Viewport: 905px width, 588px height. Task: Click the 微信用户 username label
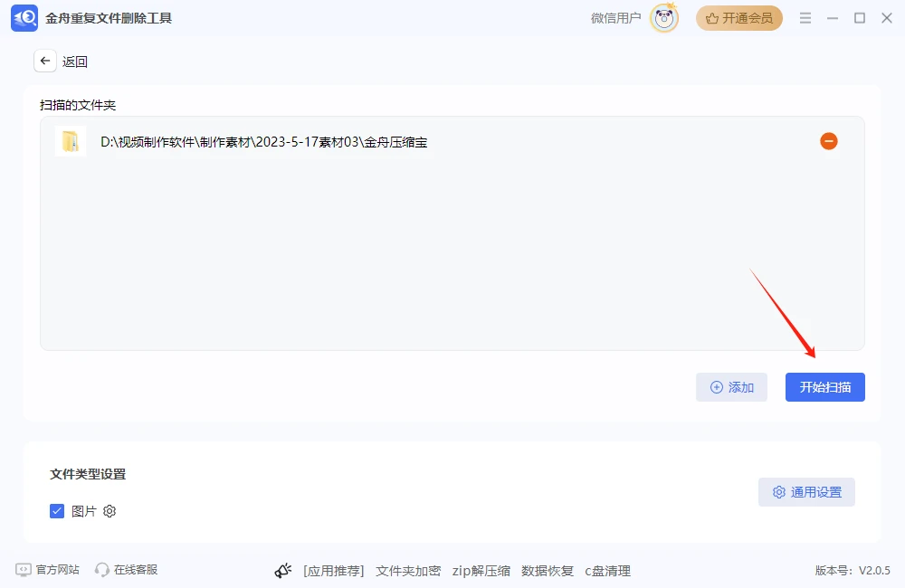click(615, 18)
